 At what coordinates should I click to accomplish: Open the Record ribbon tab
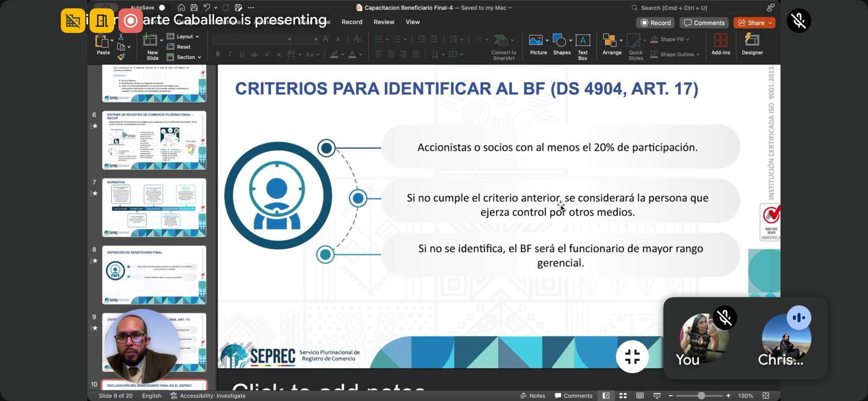pyautogui.click(x=352, y=22)
